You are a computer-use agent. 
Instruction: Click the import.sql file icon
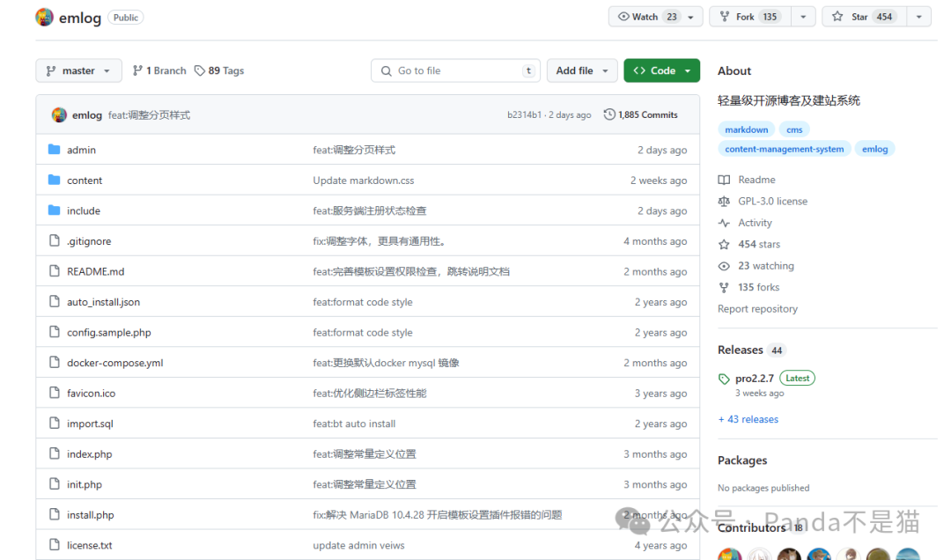click(x=55, y=423)
